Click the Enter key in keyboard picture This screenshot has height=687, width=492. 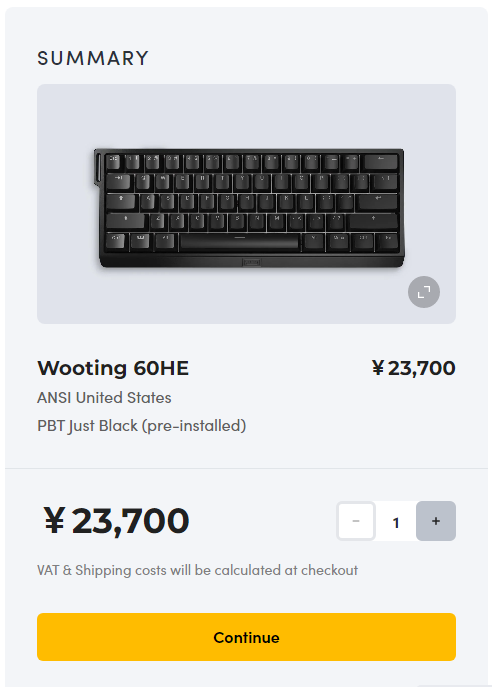tap(377, 202)
